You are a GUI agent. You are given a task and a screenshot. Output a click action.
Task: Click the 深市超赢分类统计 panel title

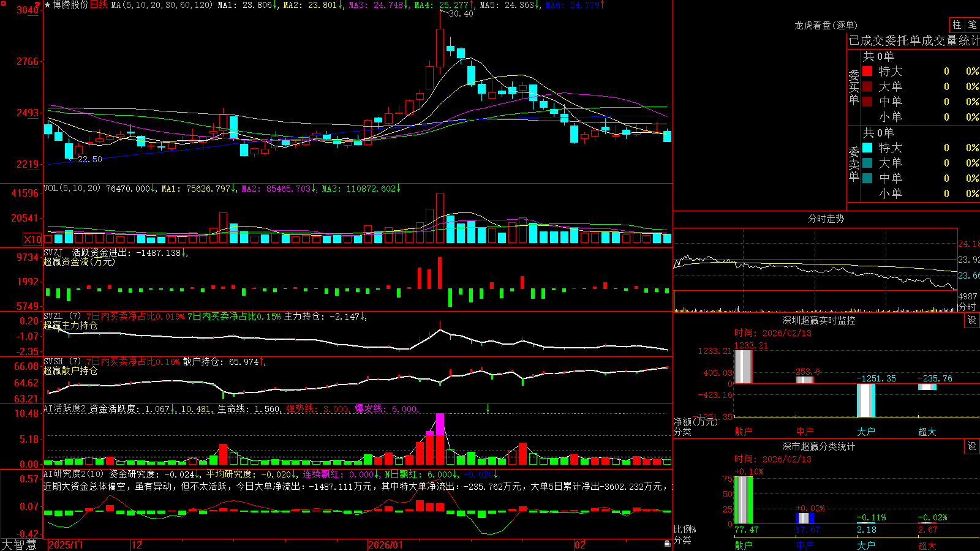tap(819, 446)
